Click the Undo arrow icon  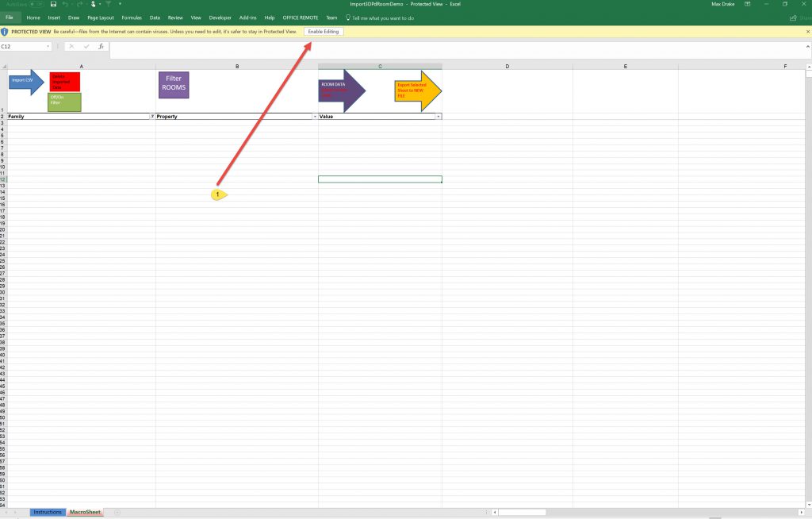pos(65,4)
